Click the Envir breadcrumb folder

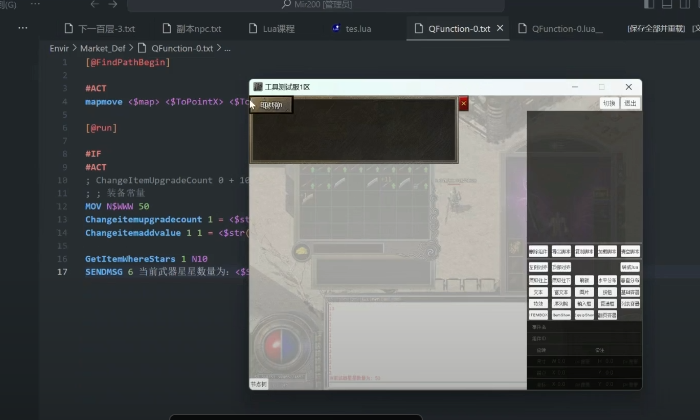(60, 47)
